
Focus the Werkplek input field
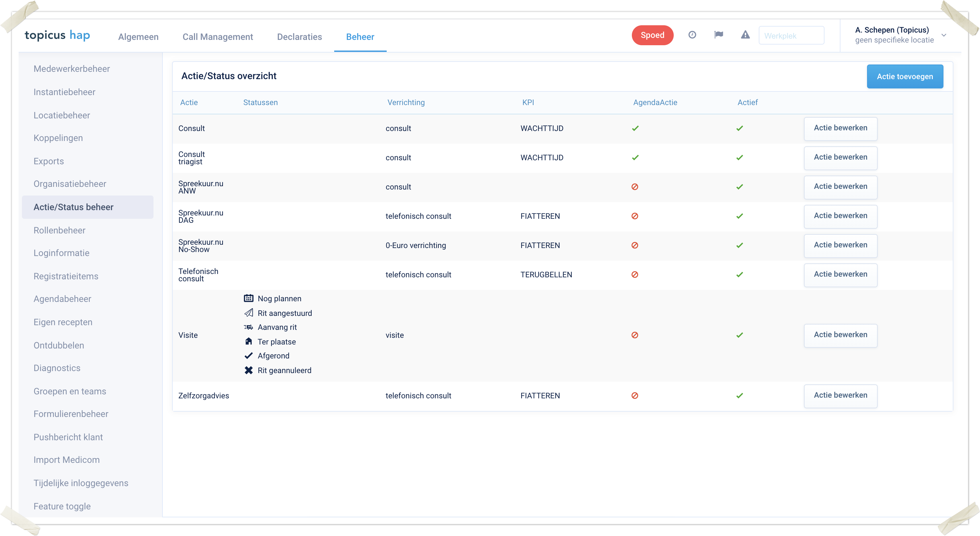coord(791,35)
